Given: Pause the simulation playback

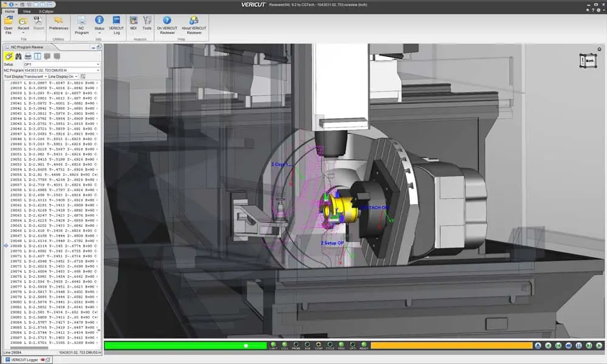Looking at the screenshot, I should [x=578, y=345].
